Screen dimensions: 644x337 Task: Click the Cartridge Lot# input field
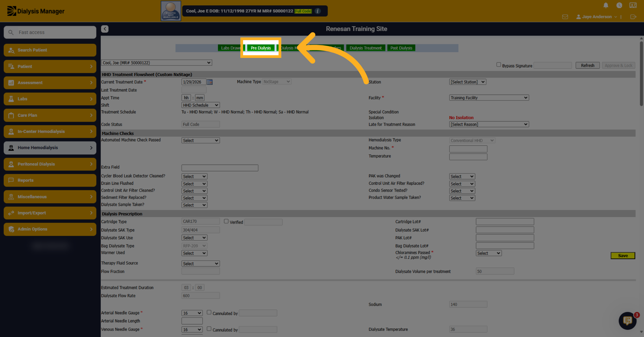(x=505, y=222)
